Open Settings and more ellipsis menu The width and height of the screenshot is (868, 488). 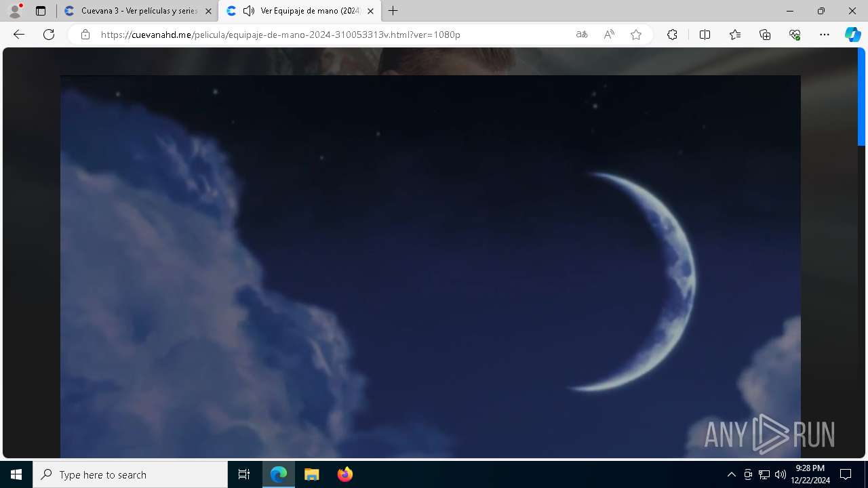pos(825,35)
